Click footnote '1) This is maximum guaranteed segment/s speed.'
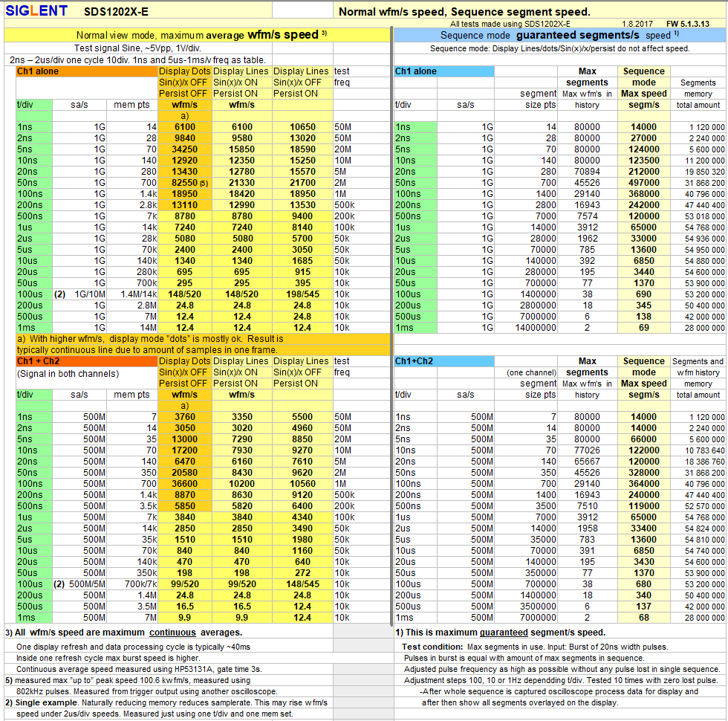The height and width of the screenshot is (721, 728). click(x=501, y=633)
